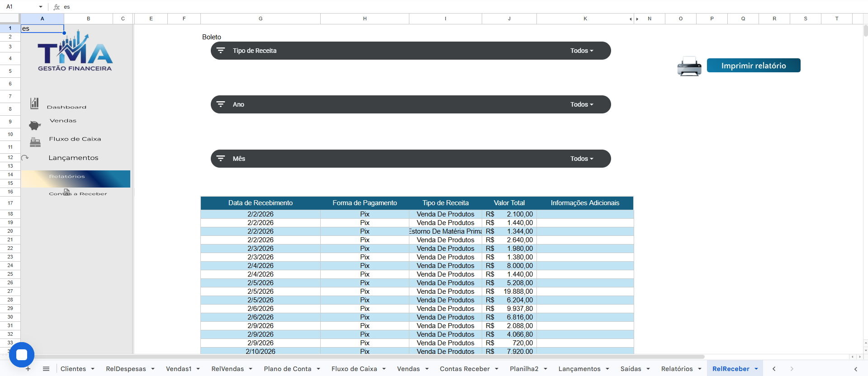Open the Todos dropdown on the Mês slicer
The height and width of the screenshot is (376, 868).
[x=582, y=159]
